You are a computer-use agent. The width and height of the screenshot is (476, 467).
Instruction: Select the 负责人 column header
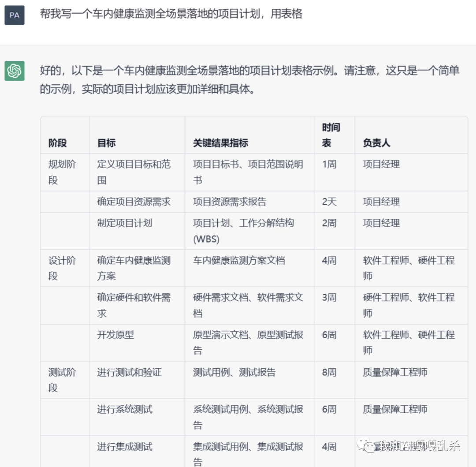coord(376,143)
